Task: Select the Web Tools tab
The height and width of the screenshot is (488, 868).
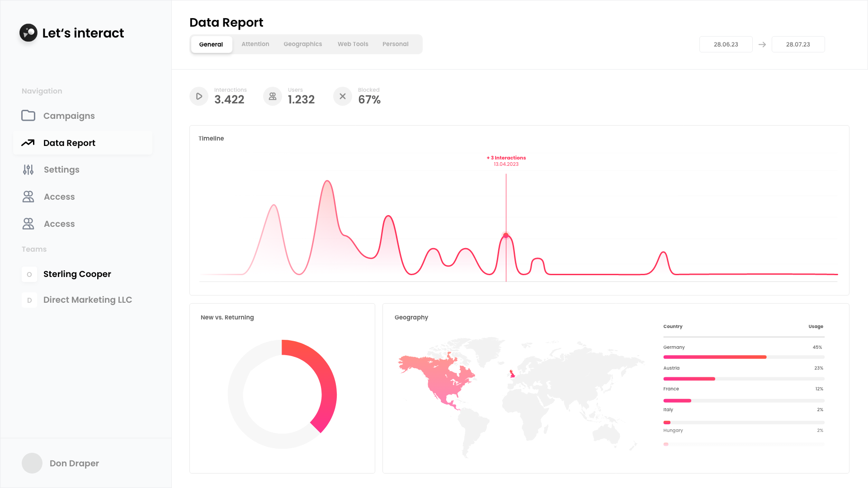Action: coord(353,44)
